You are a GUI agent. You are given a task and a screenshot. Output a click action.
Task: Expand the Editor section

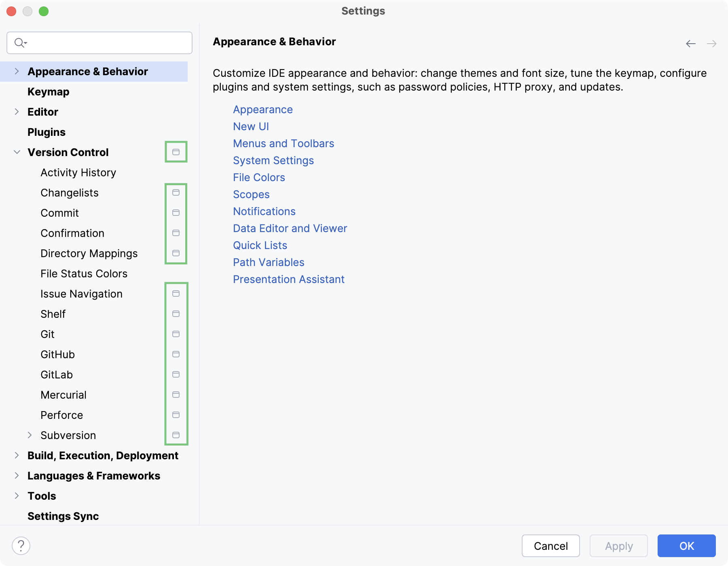click(17, 112)
